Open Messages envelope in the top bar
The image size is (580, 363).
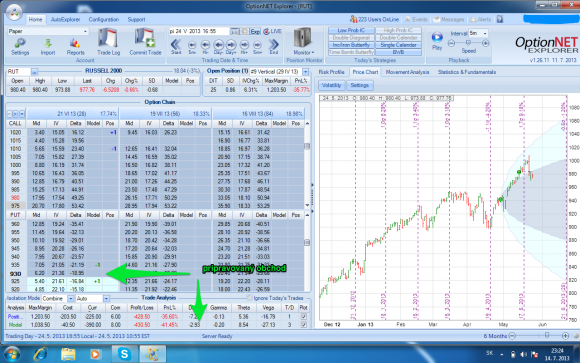449,19
